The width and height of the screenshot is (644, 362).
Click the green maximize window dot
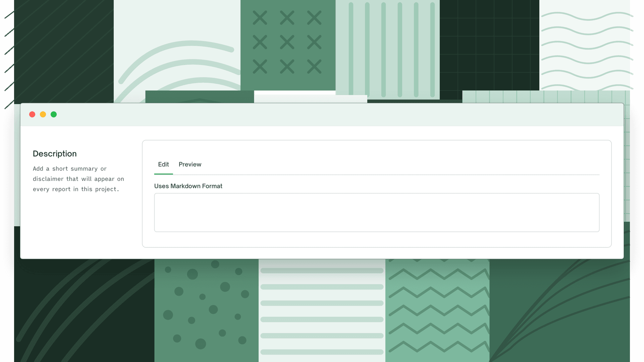54,115
